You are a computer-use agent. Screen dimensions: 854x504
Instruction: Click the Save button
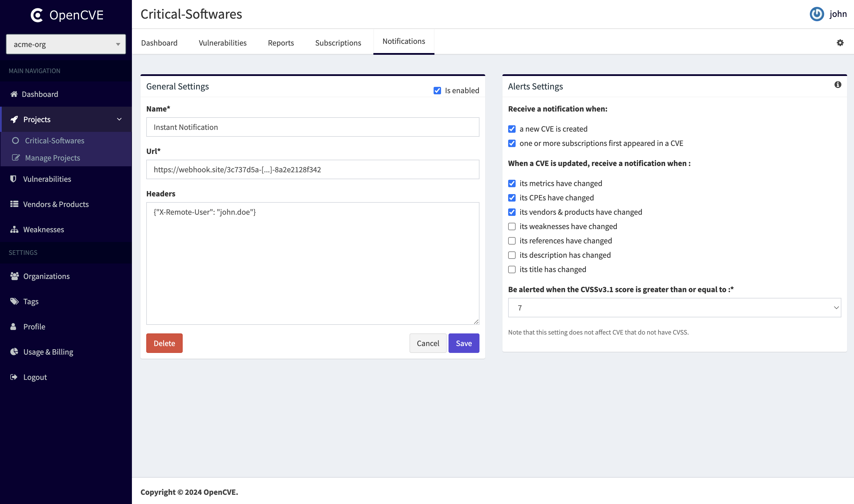pos(463,343)
